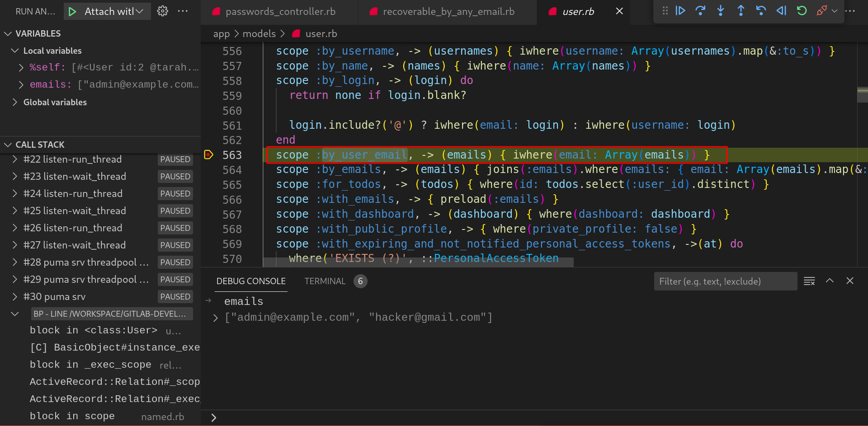
Task: Close the user.rb editor tab
Action: [x=619, y=11]
